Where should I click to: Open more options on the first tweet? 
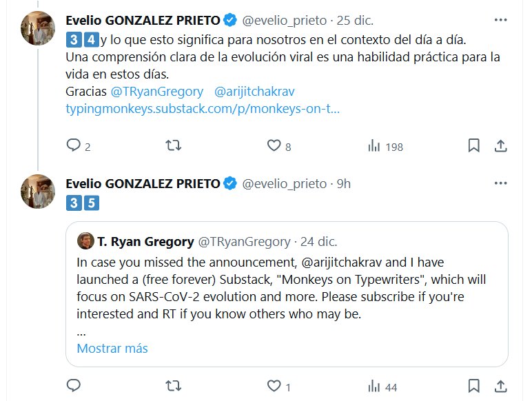click(x=501, y=19)
